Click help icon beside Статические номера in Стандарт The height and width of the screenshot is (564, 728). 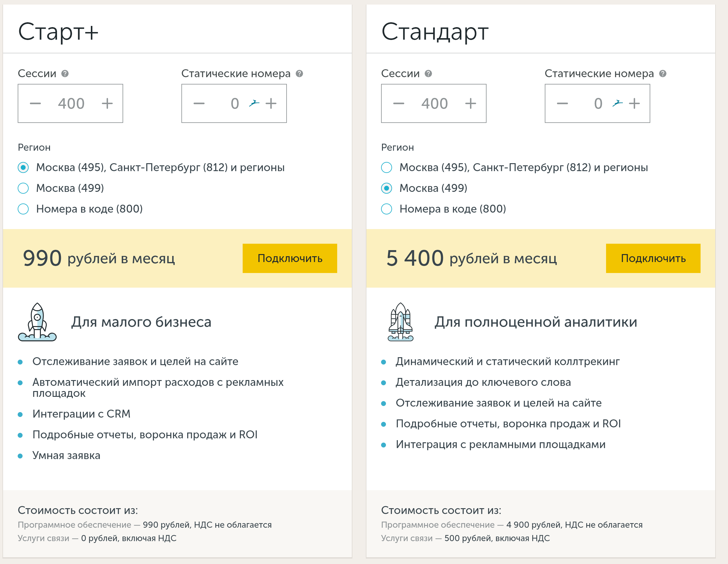663,74
